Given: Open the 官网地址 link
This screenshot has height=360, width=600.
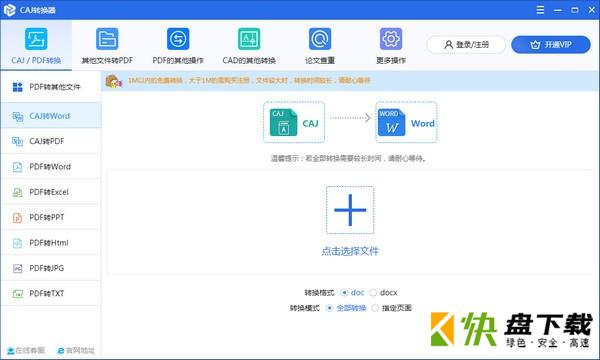Looking at the screenshot, I should click(x=76, y=350).
